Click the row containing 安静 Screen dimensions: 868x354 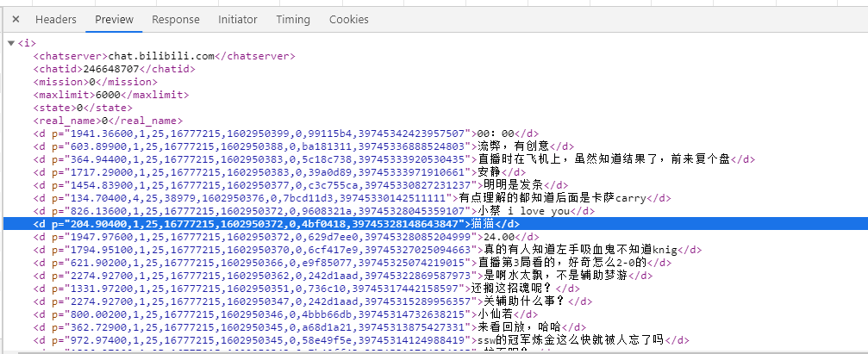click(x=278, y=172)
